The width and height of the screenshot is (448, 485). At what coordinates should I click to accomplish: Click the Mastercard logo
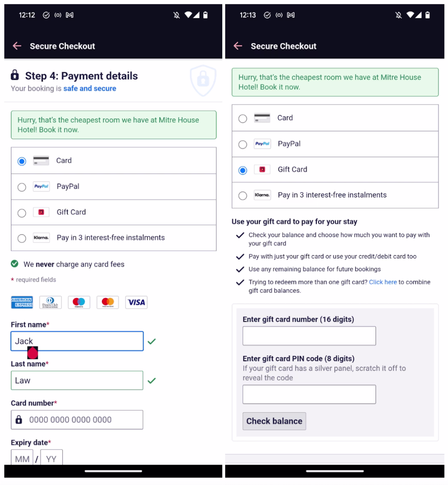(108, 303)
